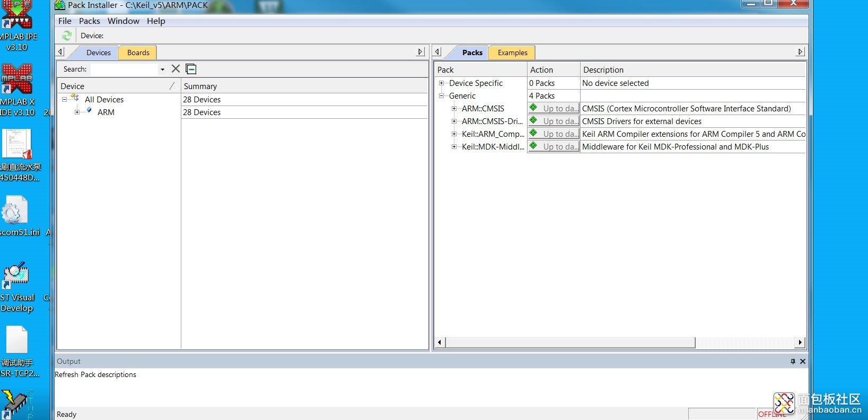
Task: Click the Pack Installer title bar icon
Action: [60, 5]
